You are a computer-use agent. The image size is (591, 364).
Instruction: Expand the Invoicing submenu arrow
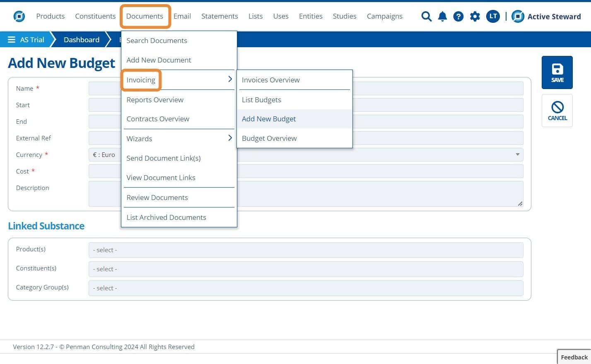click(x=230, y=79)
